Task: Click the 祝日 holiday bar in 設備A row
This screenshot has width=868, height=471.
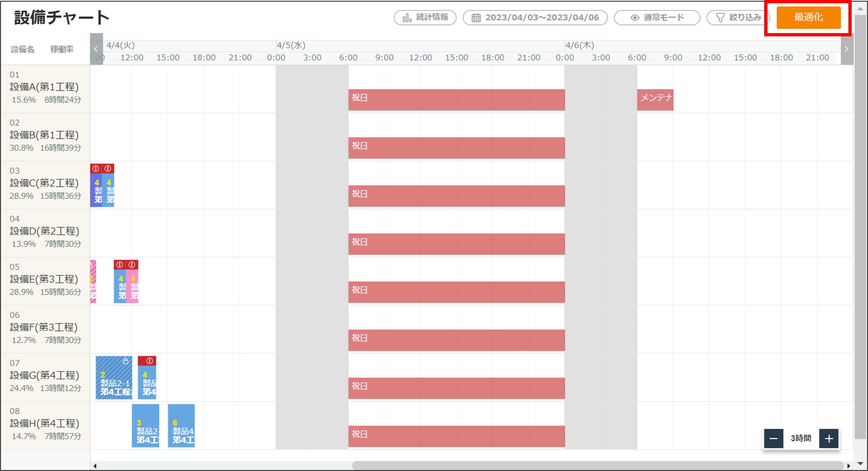Action: (457, 100)
